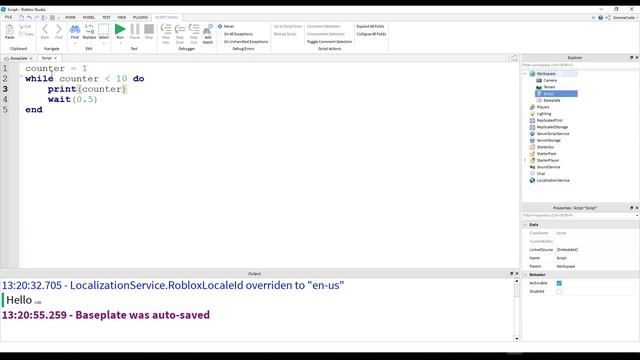This screenshot has height=360, width=640.
Task: Close the Script document tab
Action: [x=56, y=58]
